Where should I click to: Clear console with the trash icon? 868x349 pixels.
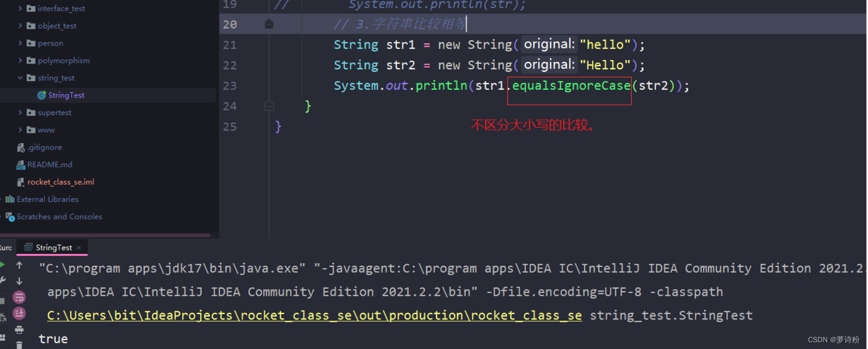(19, 345)
